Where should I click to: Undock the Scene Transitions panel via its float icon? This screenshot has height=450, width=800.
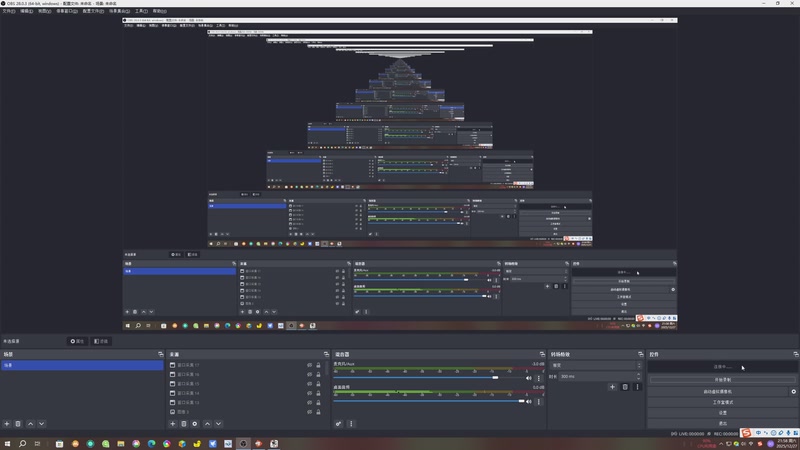(x=641, y=354)
